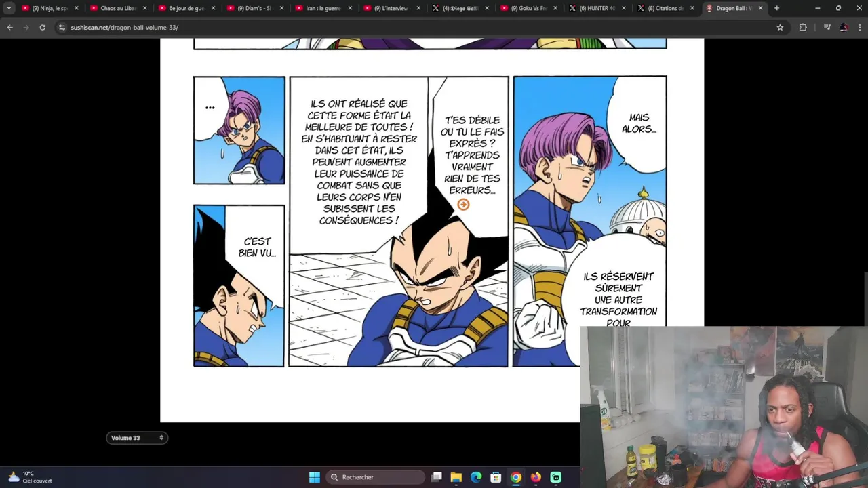Open the weather widget 'Ciel couvert'

(29, 477)
